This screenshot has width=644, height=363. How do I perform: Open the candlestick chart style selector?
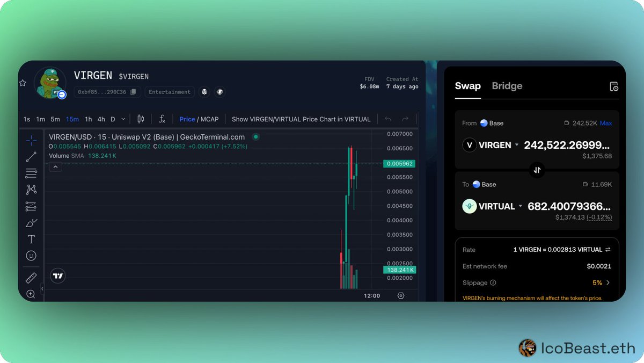141,119
